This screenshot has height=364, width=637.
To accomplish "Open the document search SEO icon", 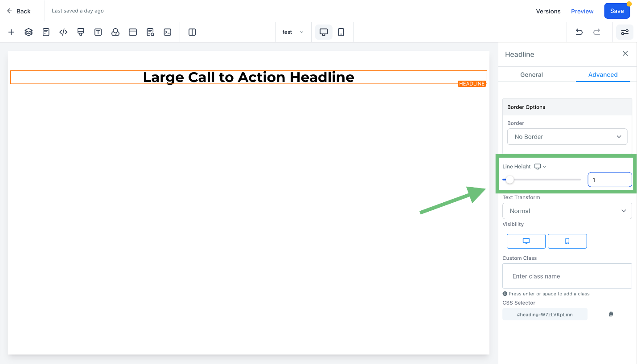I will click(x=150, y=32).
